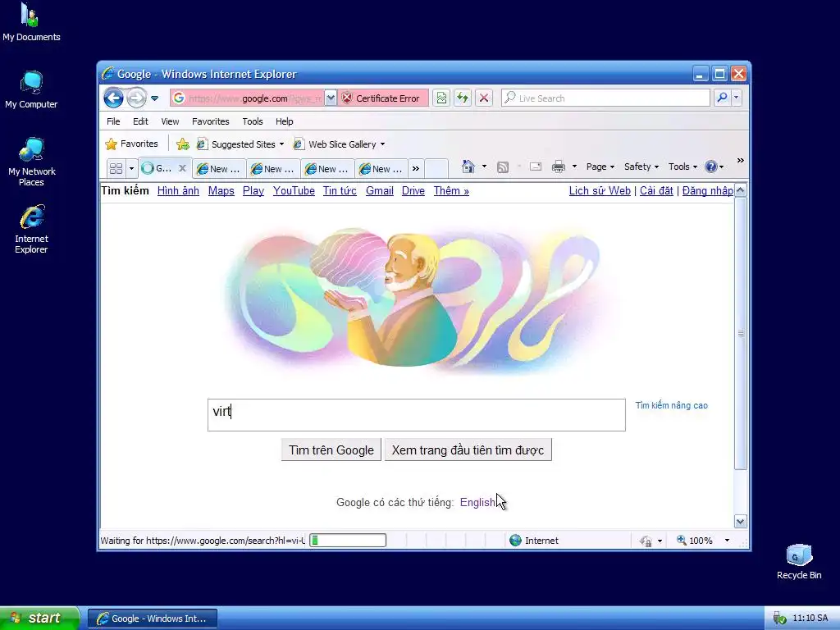Click the Certificate Error security badge
840x630 pixels.
tap(382, 98)
